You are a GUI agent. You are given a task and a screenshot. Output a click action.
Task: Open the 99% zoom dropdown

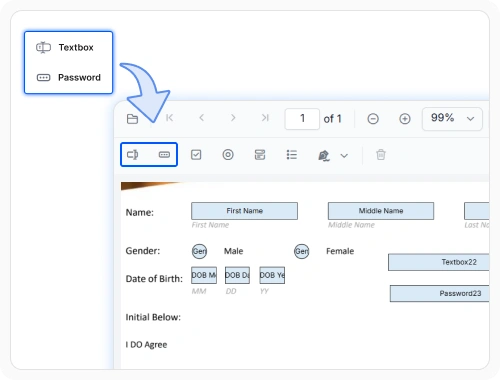pyautogui.click(x=452, y=119)
